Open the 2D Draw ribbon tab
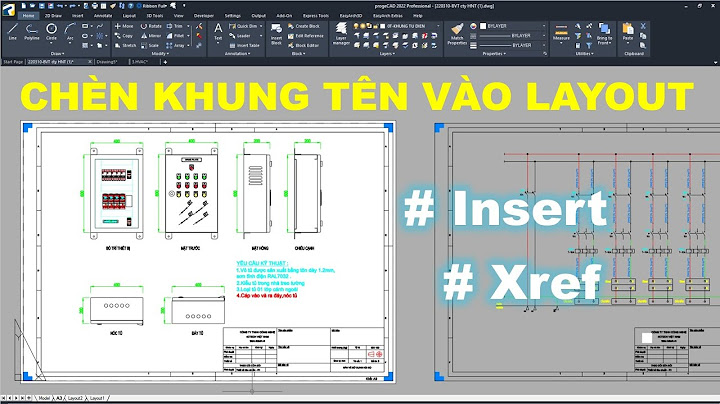 click(x=53, y=16)
